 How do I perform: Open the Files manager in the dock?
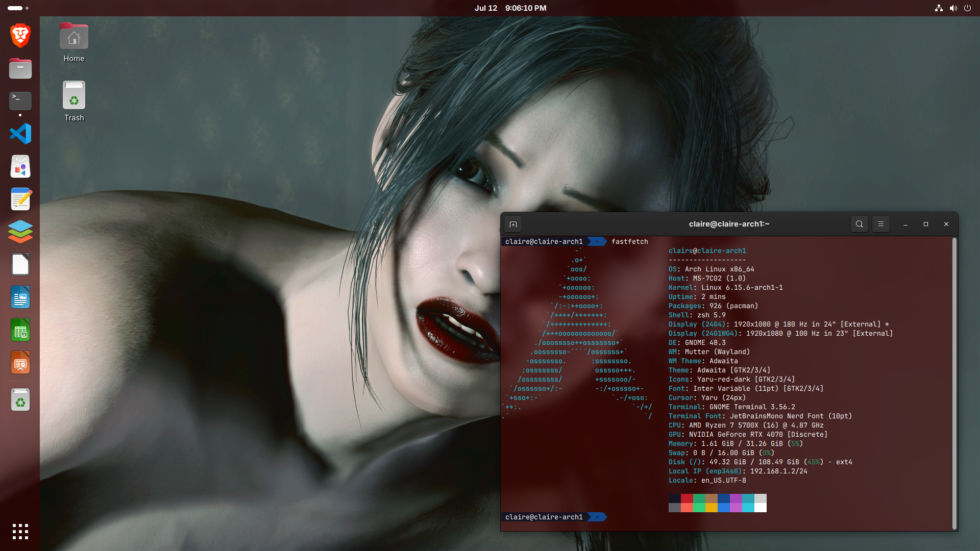pyautogui.click(x=20, y=68)
